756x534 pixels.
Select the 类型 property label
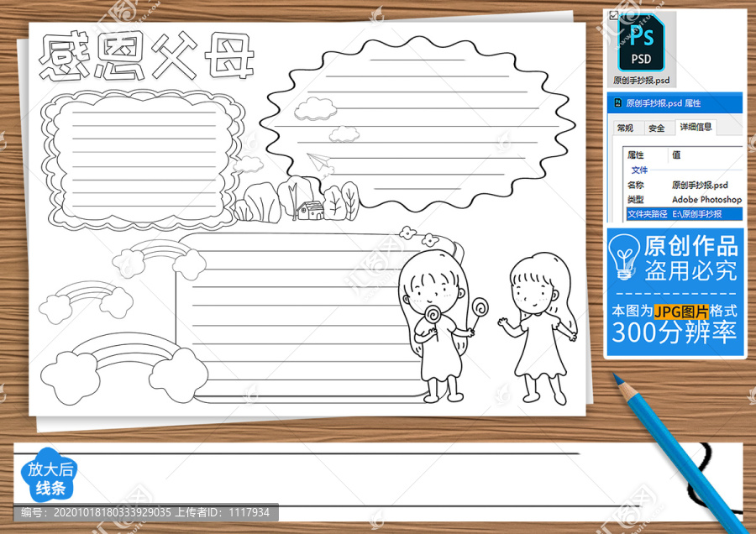(636, 199)
